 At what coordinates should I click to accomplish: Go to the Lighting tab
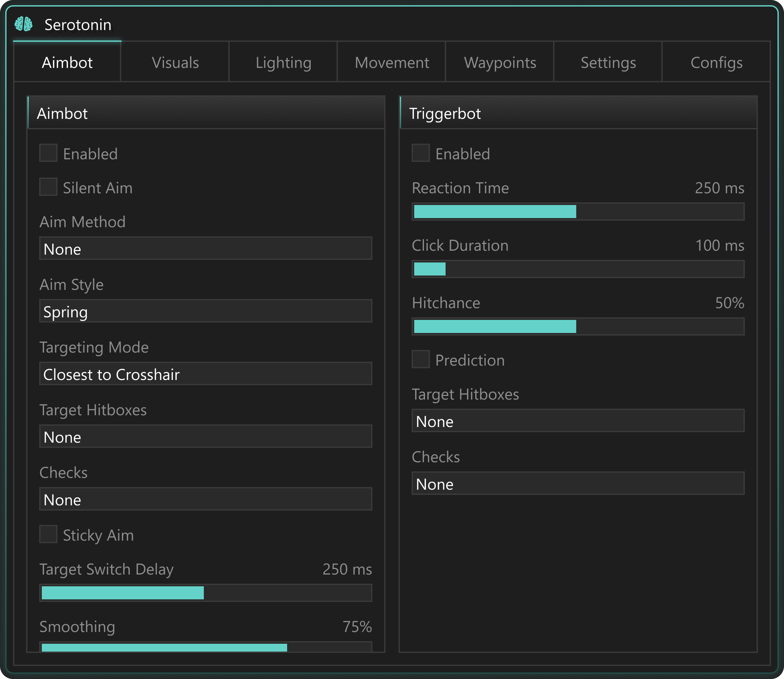[283, 62]
